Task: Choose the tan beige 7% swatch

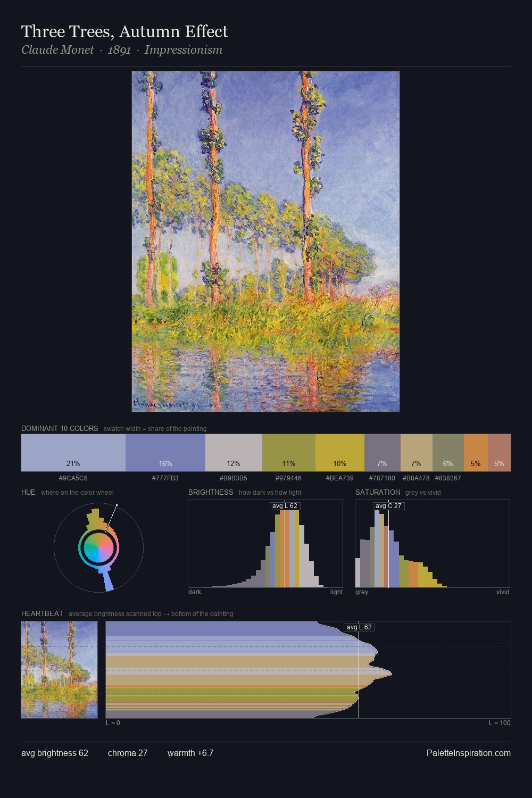Action: pos(416,453)
